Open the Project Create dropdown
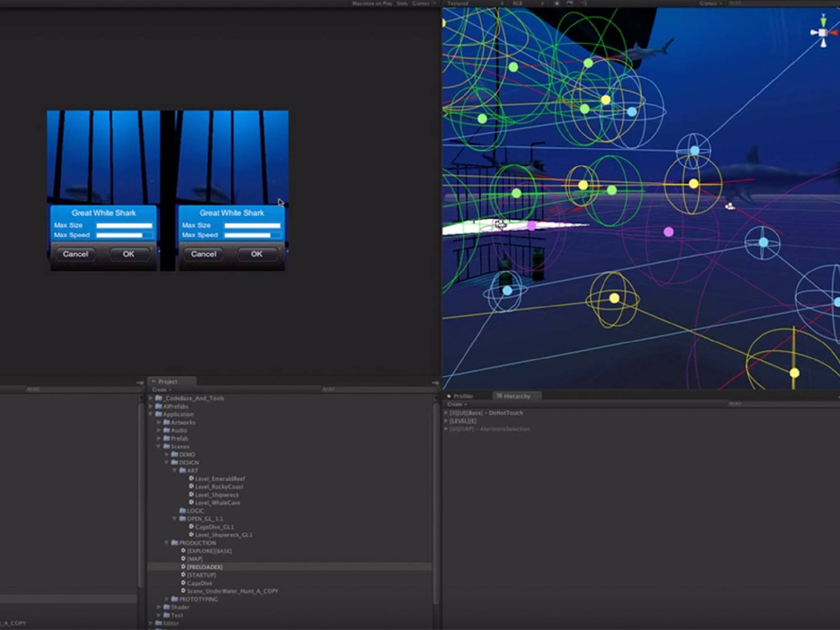 pyautogui.click(x=161, y=390)
